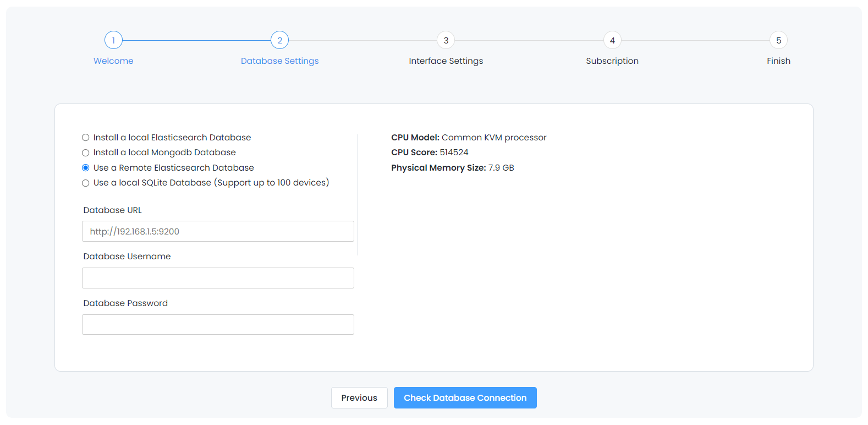Click Check Database Connection button
The height and width of the screenshot is (425, 868).
click(x=465, y=397)
